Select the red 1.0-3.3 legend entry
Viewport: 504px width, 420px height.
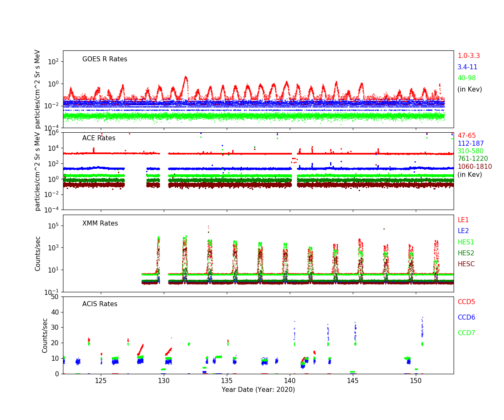click(x=468, y=56)
